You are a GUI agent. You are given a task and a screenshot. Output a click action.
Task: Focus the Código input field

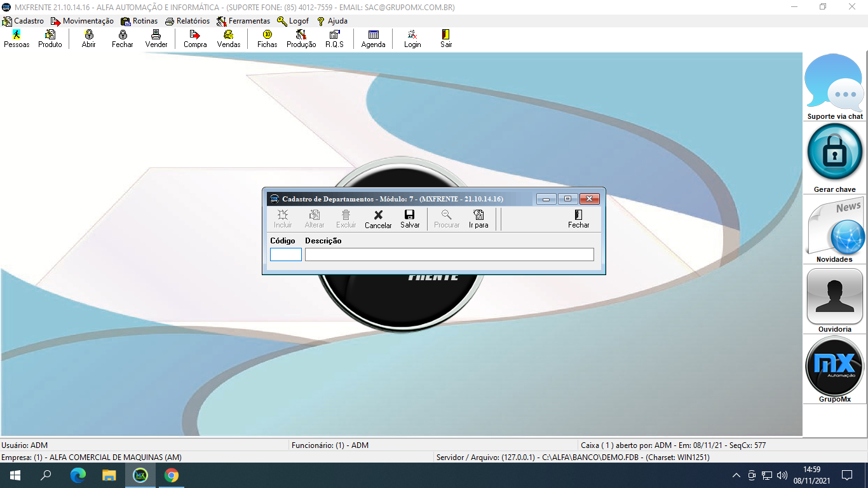coord(286,255)
